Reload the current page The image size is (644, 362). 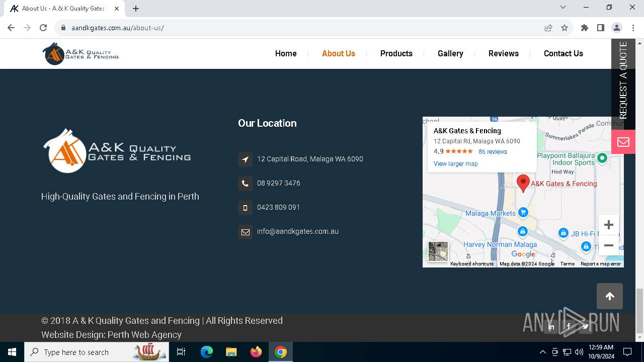pos(43,28)
